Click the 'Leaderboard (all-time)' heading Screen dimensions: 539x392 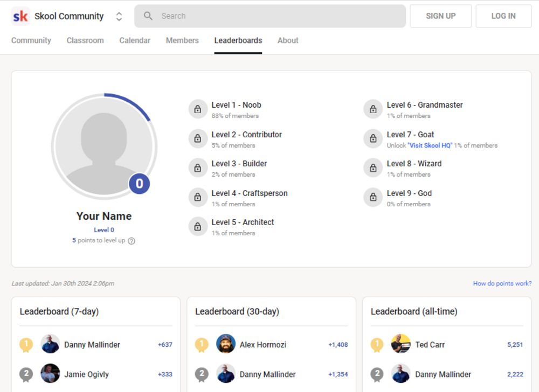tap(414, 311)
